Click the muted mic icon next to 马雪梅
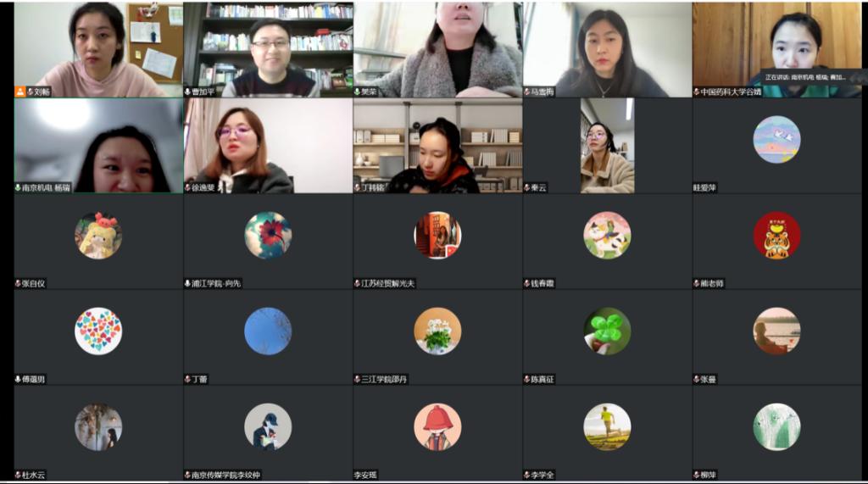The width and height of the screenshot is (868, 484). 527,92
